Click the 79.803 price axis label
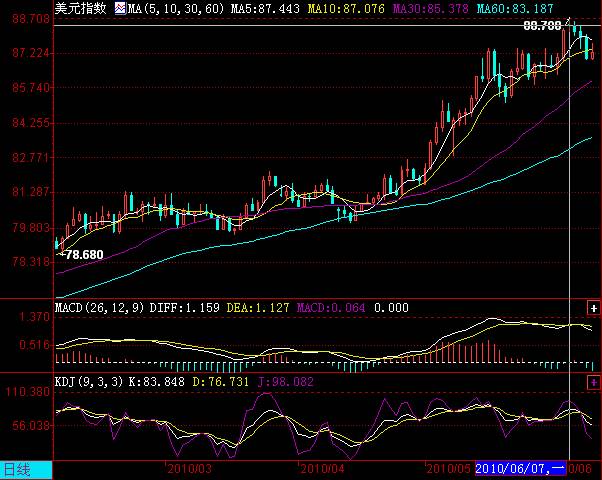The image size is (602, 480). 31,227
